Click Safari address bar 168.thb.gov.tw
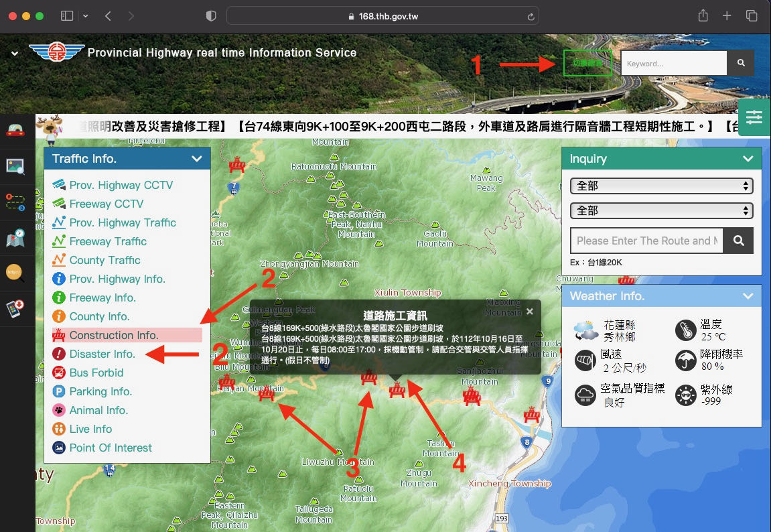The height and width of the screenshot is (532, 771). pos(382,16)
